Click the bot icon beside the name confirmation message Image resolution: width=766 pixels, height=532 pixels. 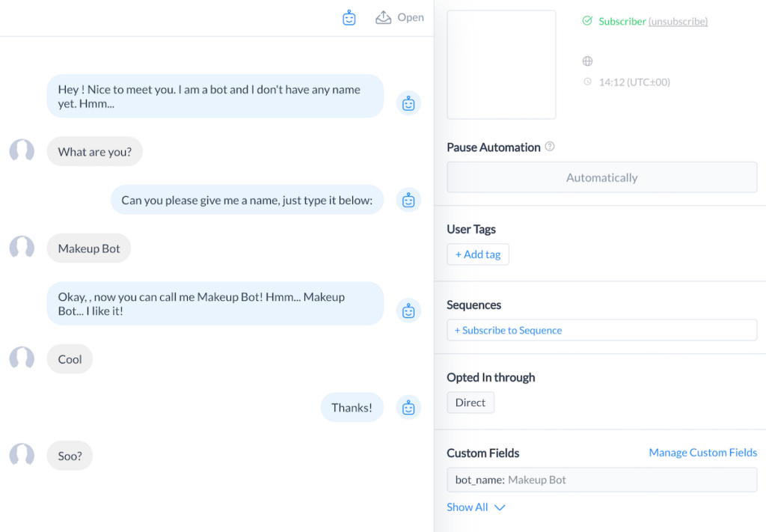[408, 311]
